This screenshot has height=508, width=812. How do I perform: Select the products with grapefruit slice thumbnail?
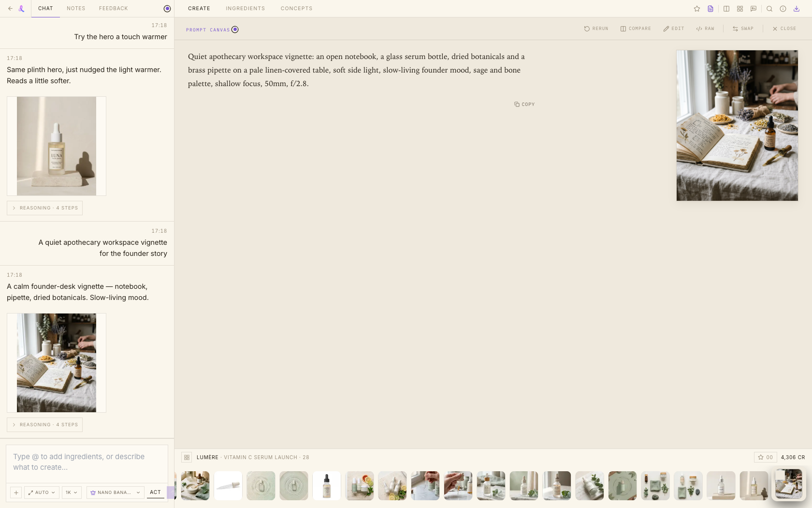pos(360,486)
